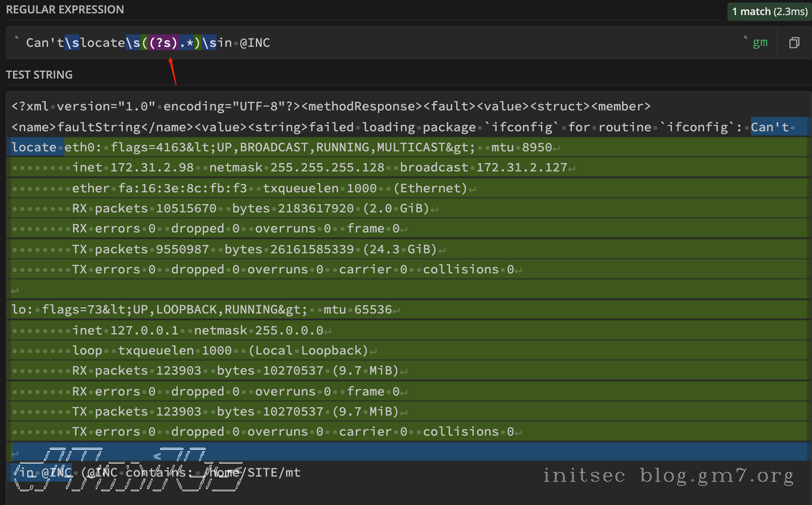Click the IP address 172.31.2.98
The width and height of the screenshot is (812, 505).
click(x=151, y=168)
